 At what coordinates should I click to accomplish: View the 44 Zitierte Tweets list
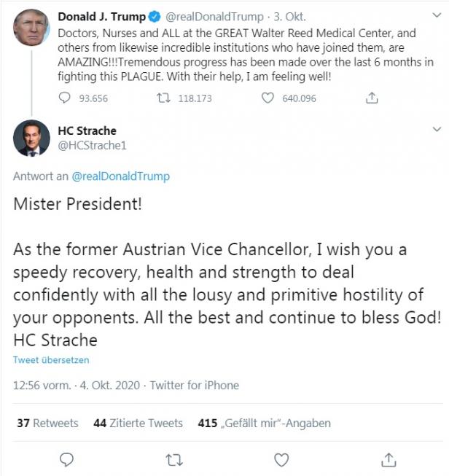coord(138,423)
